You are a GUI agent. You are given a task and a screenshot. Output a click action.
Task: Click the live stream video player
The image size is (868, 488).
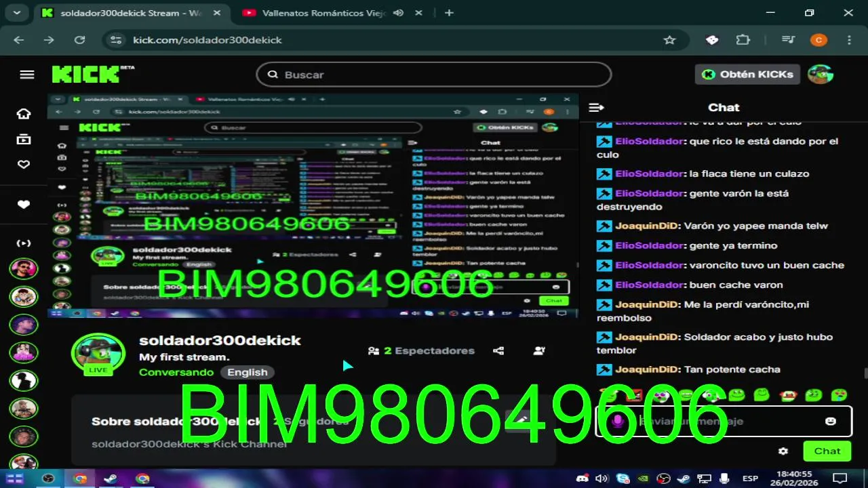(x=313, y=205)
